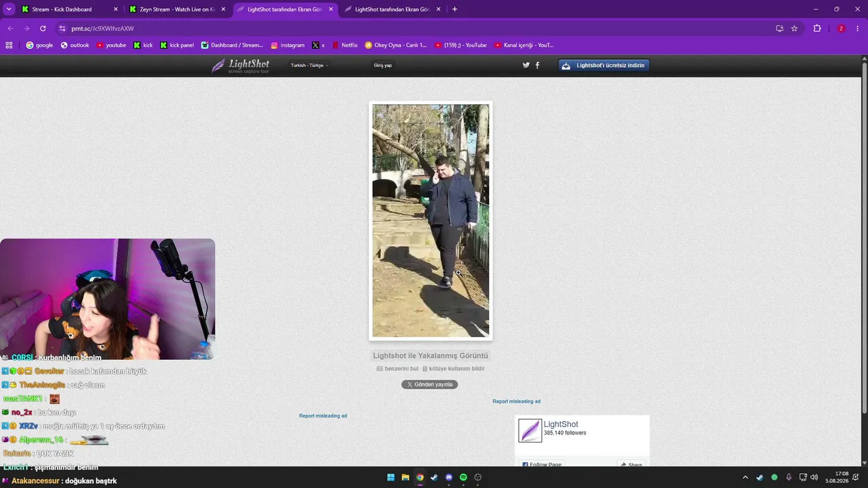The image size is (868, 488).
Task: Click the Share button in Facebook widget
Action: (631, 464)
